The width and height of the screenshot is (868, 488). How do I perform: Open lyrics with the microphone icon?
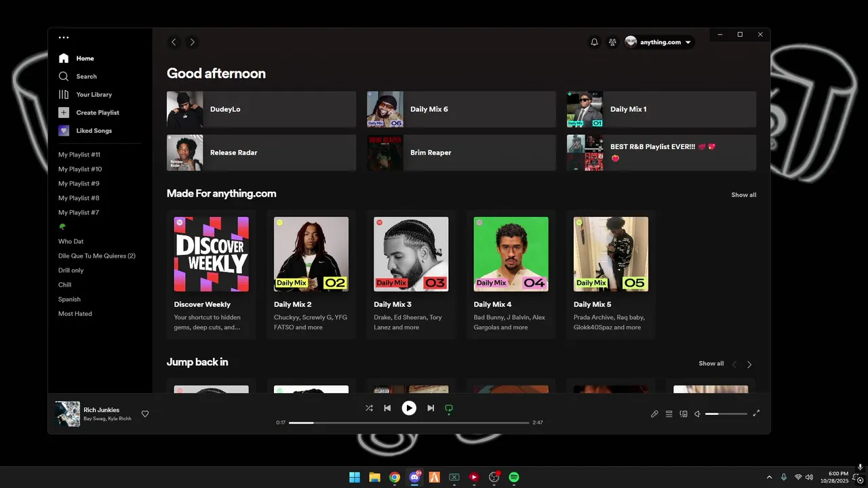(x=654, y=414)
